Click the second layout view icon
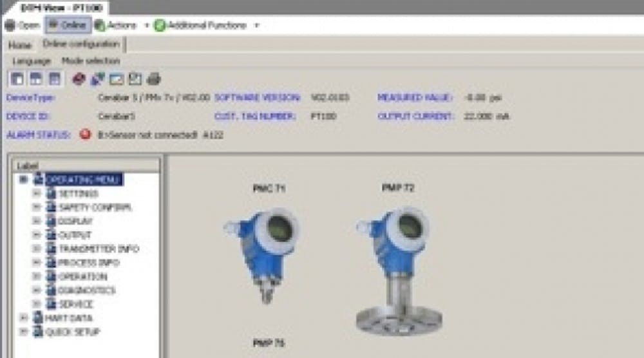Image resolution: width=644 pixels, height=358 pixels. pyautogui.click(x=35, y=79)
